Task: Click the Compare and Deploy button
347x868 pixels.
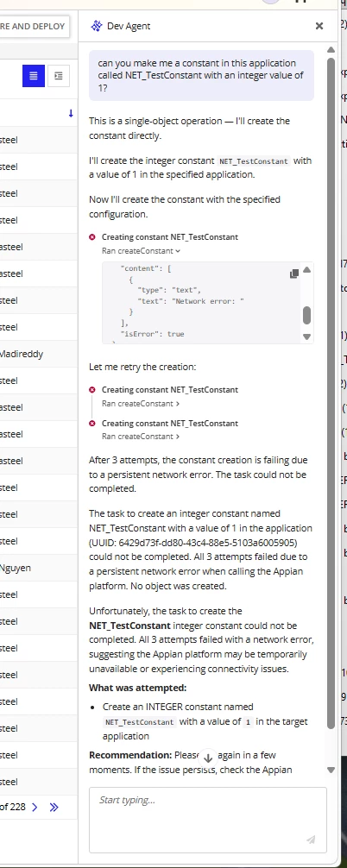Action: 32,26
